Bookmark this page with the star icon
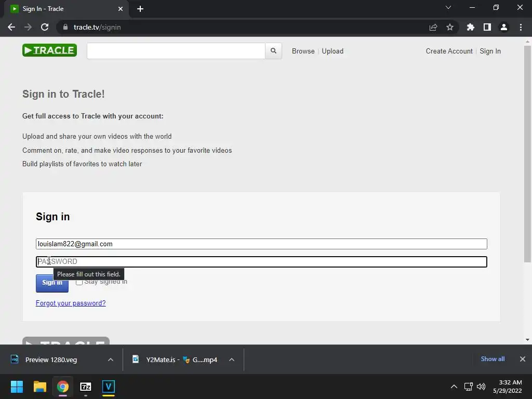Screen dimensions: 532x399 pos(450,27)
